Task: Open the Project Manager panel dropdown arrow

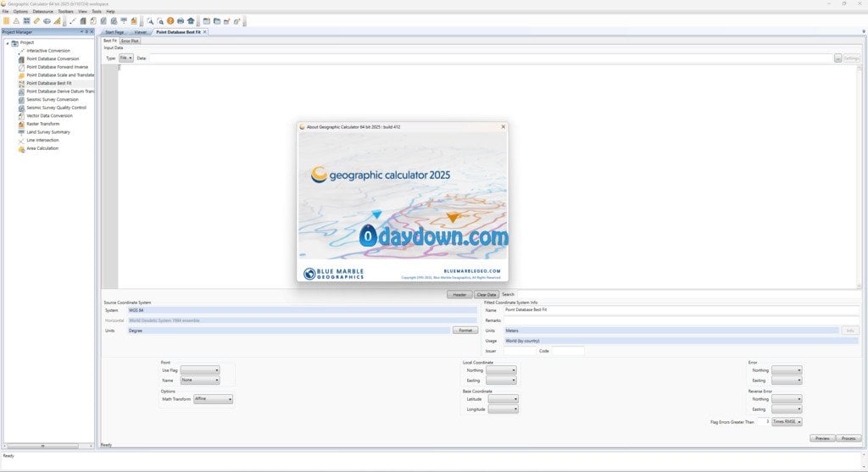Action: (x=81, y=32)
